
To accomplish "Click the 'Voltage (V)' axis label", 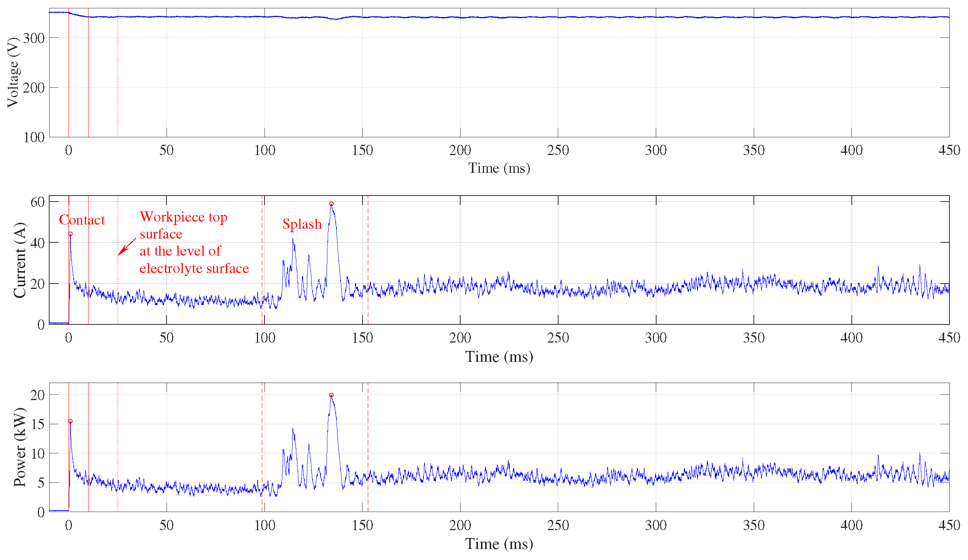I will tap(13, 73).
